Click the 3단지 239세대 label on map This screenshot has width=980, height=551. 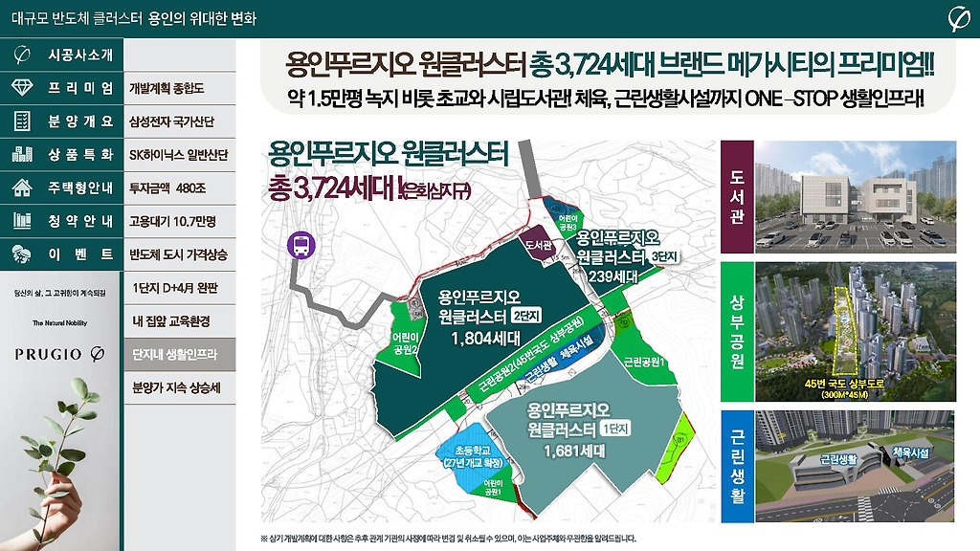tap(626, 256)
